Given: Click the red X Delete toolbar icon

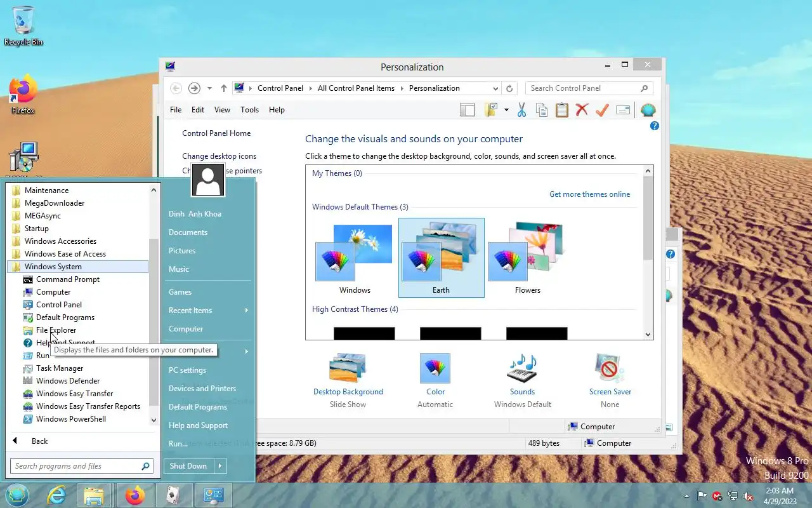Looking at the screenshot, I should click(582, 110).
